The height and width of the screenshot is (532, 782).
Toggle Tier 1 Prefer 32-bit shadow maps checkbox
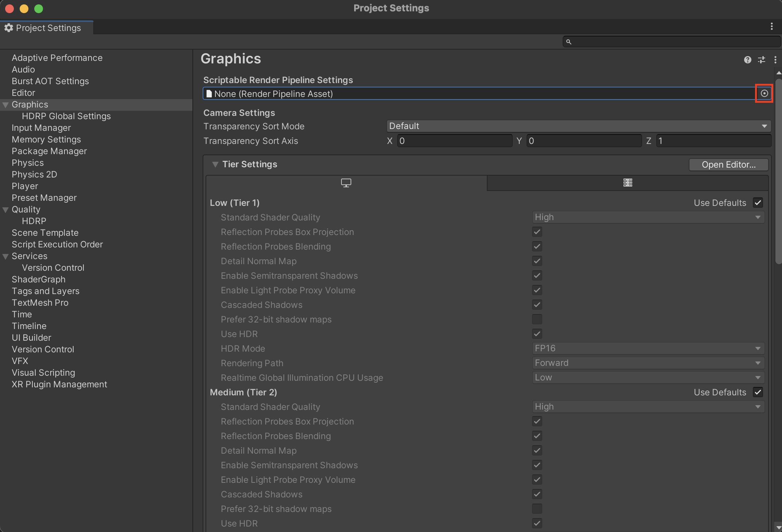pyautogui.click(x=537, y=319)
